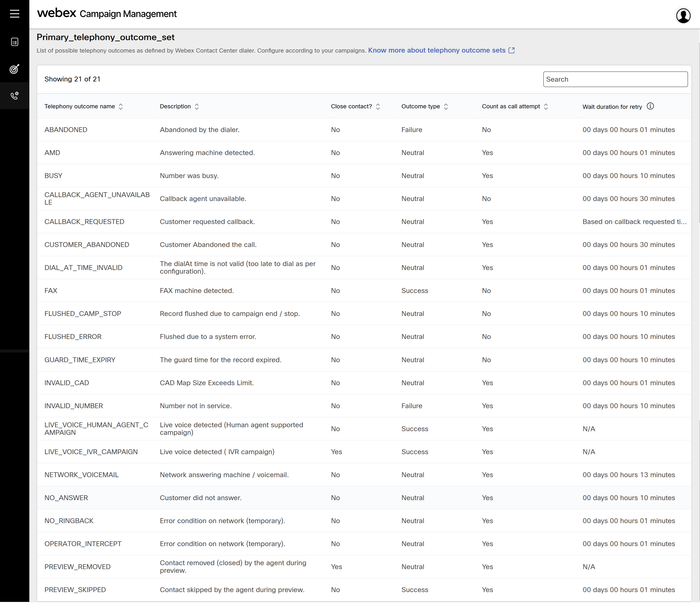Click the webex Campaign Management logo
Image resolution: width=700 pixels, height=608 pixels.
click(107, 14)
